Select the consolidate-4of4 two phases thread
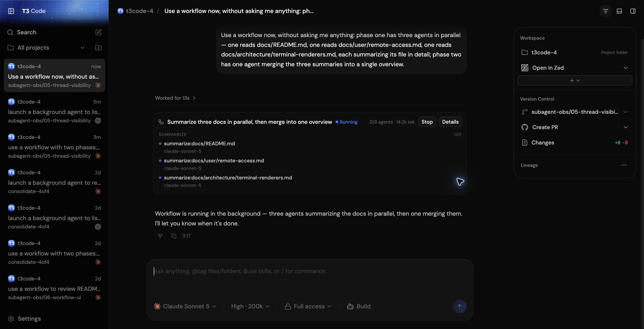The width and height of the screenshot is (644, 329). click(x=55, y=252)
